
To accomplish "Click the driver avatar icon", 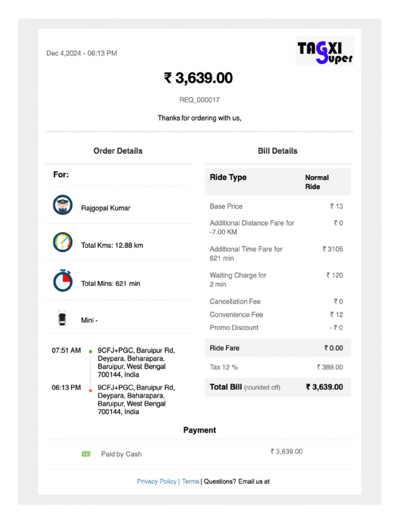I will 62,205.
